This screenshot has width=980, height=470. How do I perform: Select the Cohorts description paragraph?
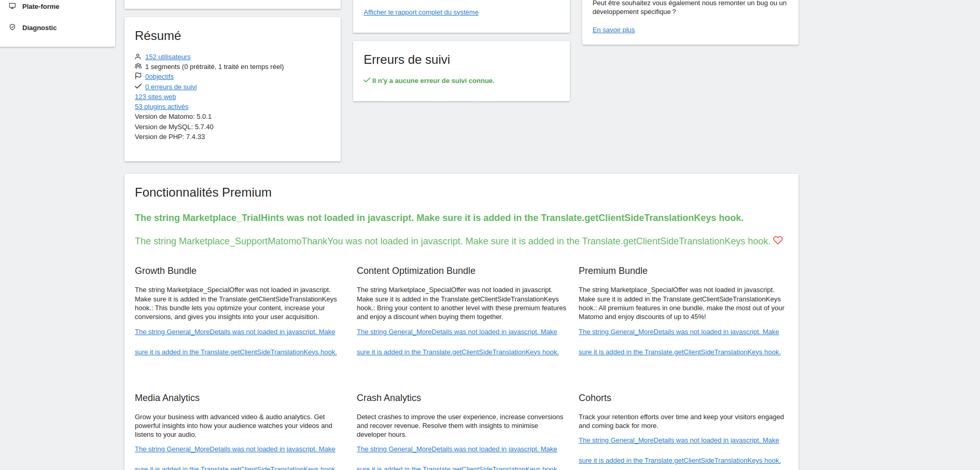coord(681,421)
